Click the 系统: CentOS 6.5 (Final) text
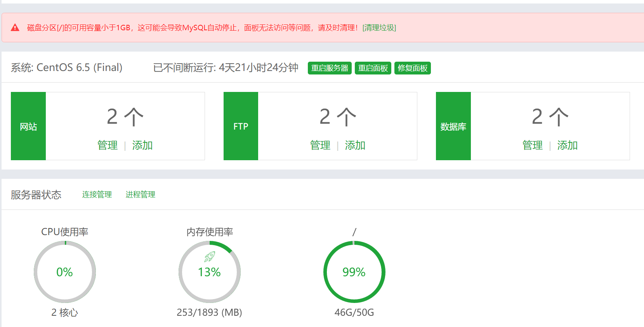644x327 pixels. coord(67,67)
